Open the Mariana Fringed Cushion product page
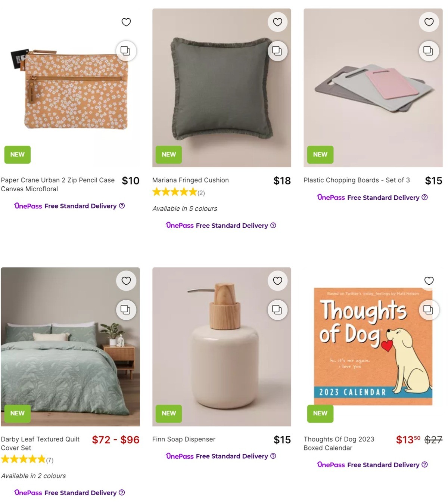Viewport: 448px width, 502px height. (190, 180)
